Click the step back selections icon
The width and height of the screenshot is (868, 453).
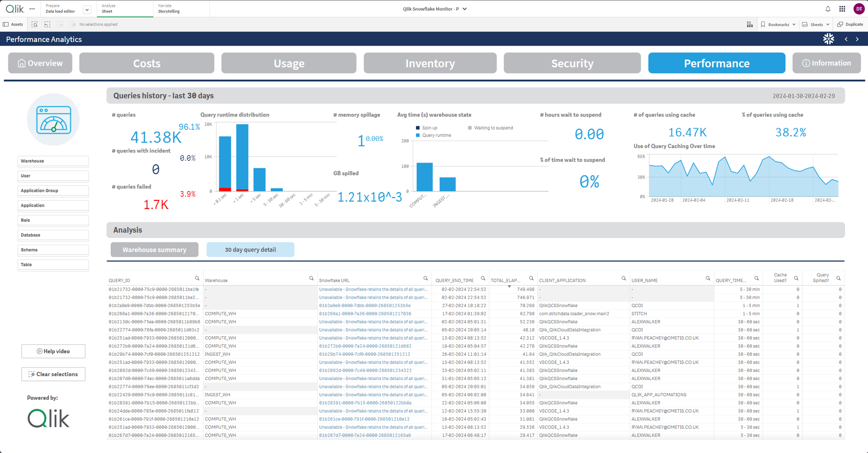tap(47, 24)
